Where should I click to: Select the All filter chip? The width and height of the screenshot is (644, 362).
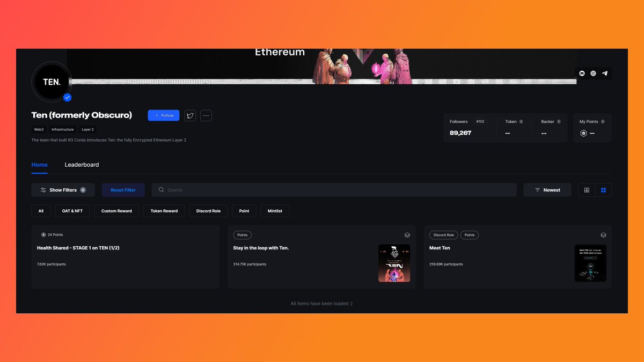[x=41, y=211]
